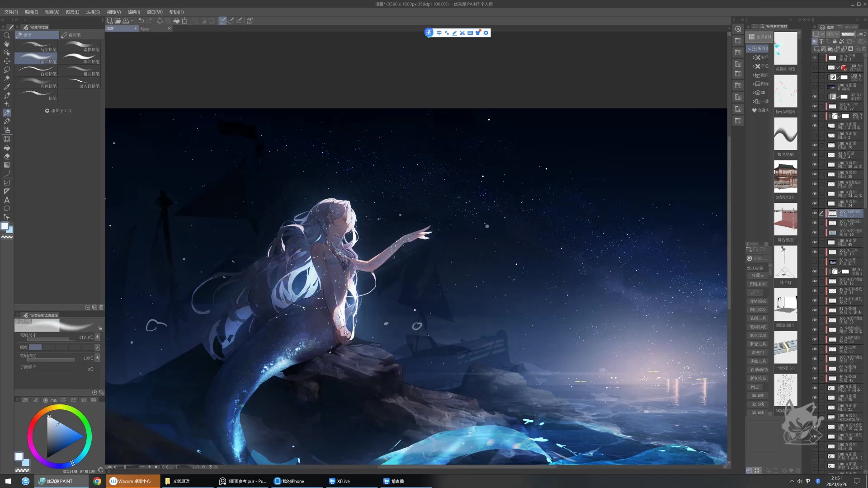The image size is (868, 488).
Task: Select the Gradient tool
Action: (7, 165)
